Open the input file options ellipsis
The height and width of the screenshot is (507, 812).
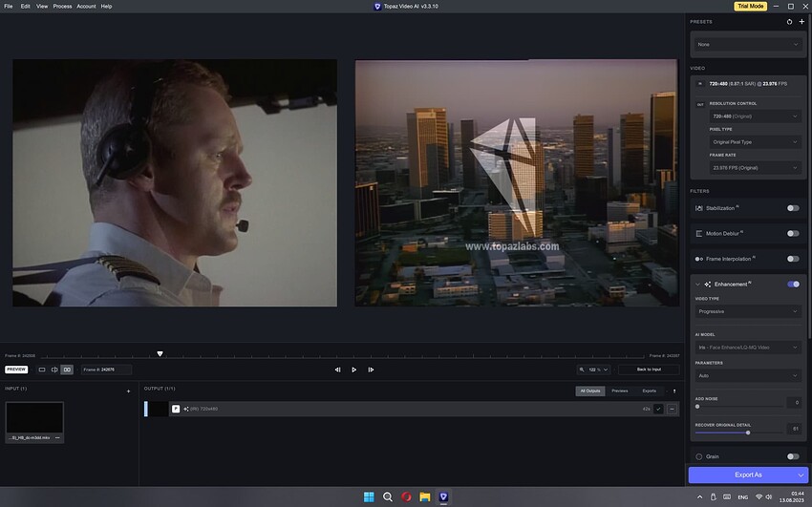tap(57, 437)
